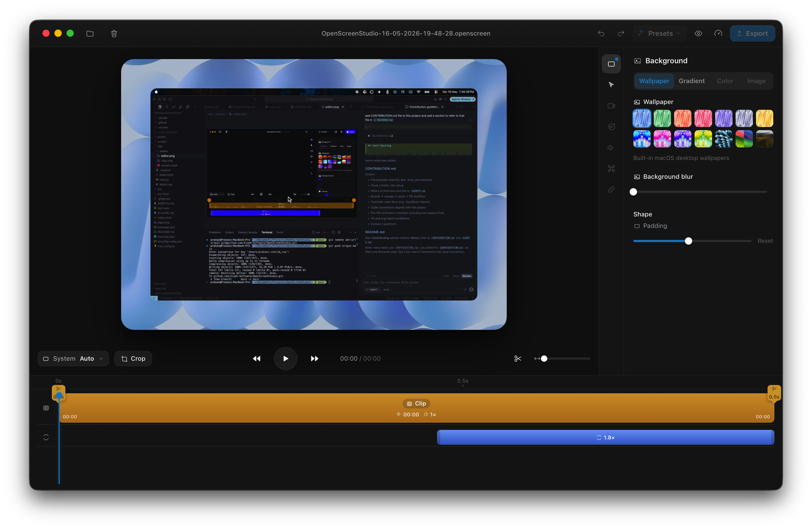Select the blue wave wallpaper
Screen dimensions: 812x529
[642, 119]
